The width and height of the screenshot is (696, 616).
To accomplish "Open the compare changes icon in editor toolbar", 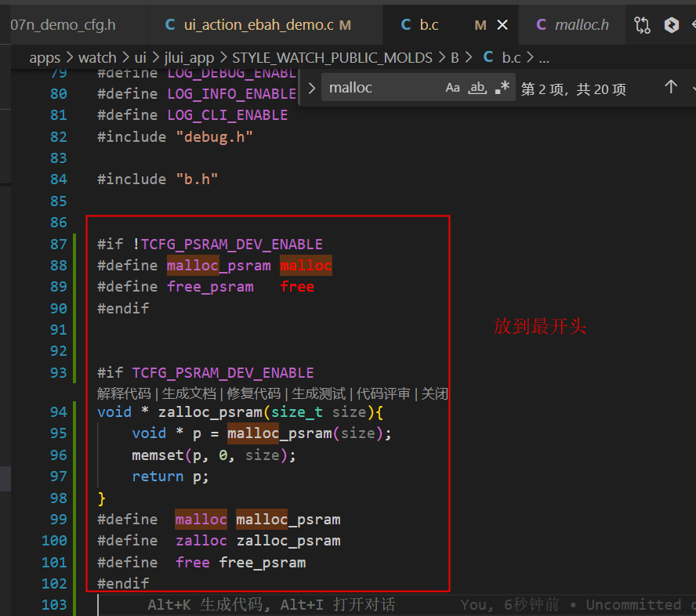I will 642,25.
